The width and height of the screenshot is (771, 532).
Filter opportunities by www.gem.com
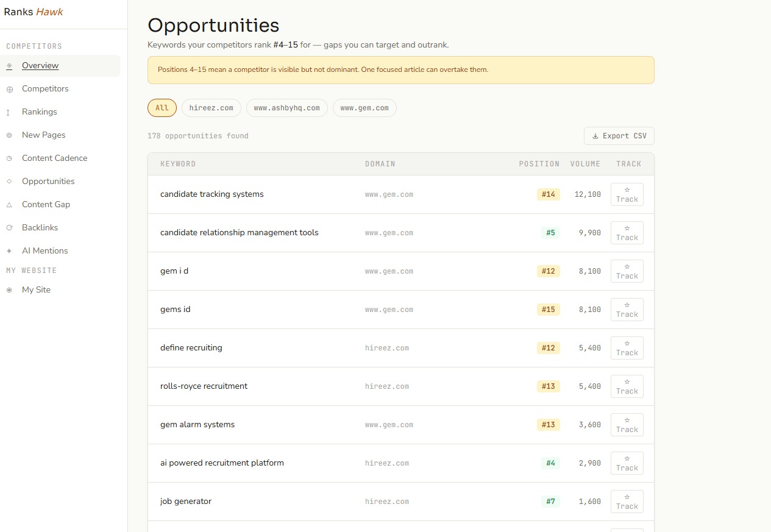click(x=364, y=108)
